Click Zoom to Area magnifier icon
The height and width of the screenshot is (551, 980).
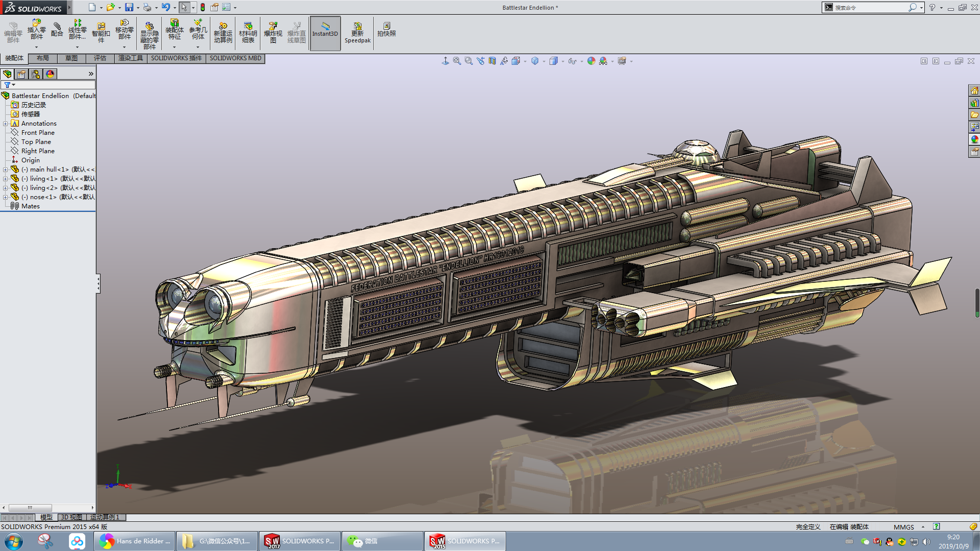coord(468,61)
